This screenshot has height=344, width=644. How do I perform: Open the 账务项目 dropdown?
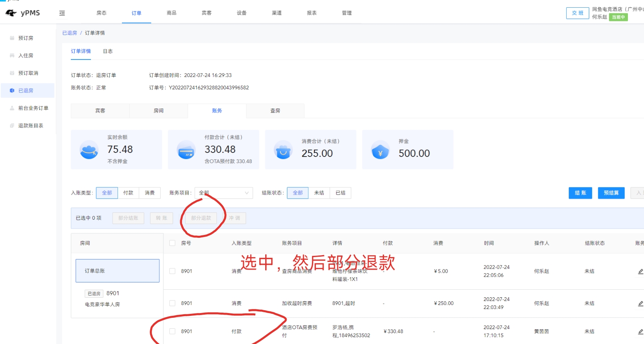224,193
